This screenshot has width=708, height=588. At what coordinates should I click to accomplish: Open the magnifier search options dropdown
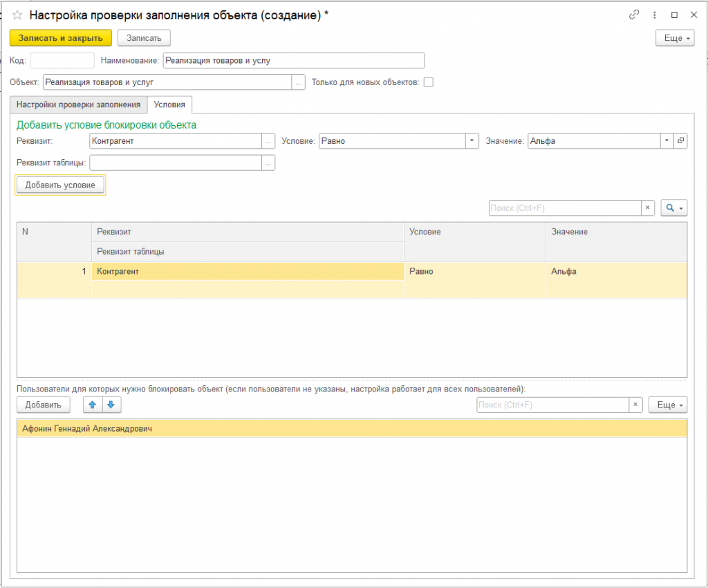pos(674,208)
